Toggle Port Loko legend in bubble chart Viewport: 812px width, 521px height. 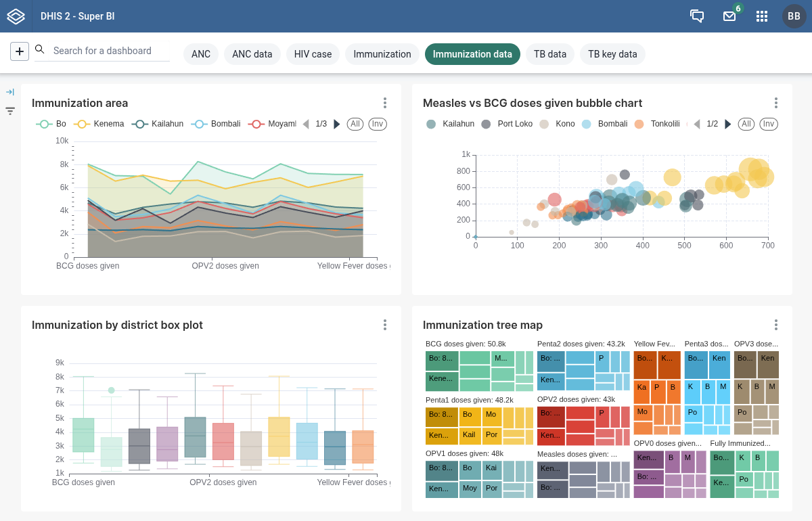[x=507, y=124]
